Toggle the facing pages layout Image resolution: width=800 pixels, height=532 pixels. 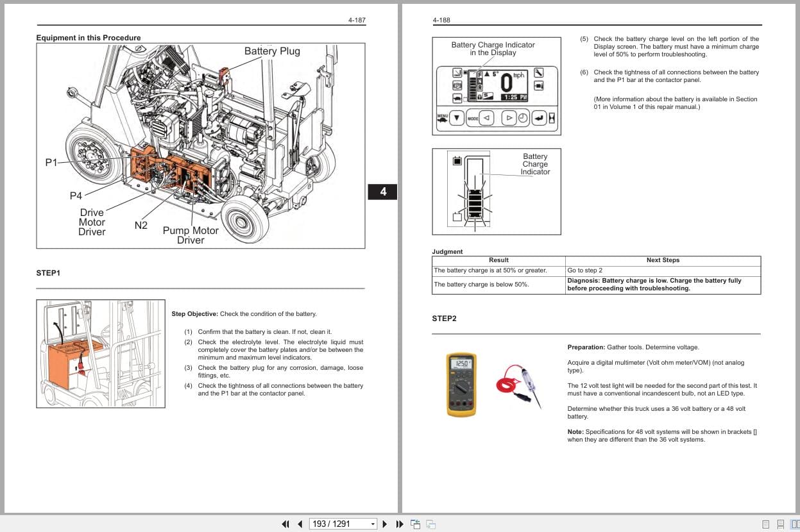coord(796,524)
